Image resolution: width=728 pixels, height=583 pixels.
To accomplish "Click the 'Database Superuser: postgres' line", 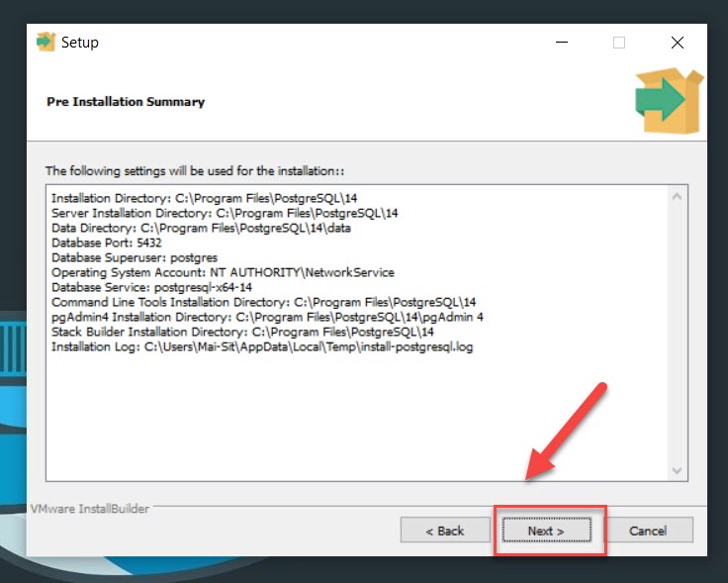I will click(x=135, y=257).
